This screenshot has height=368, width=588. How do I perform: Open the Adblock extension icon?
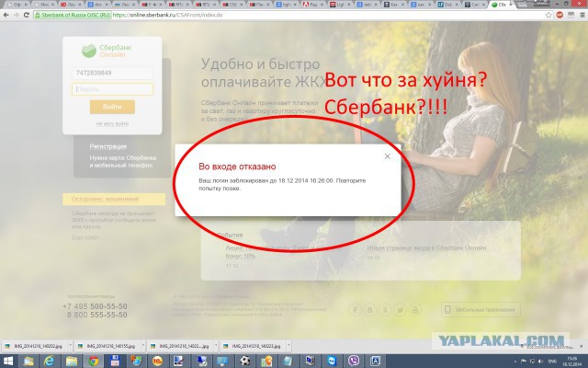(560, 15)
